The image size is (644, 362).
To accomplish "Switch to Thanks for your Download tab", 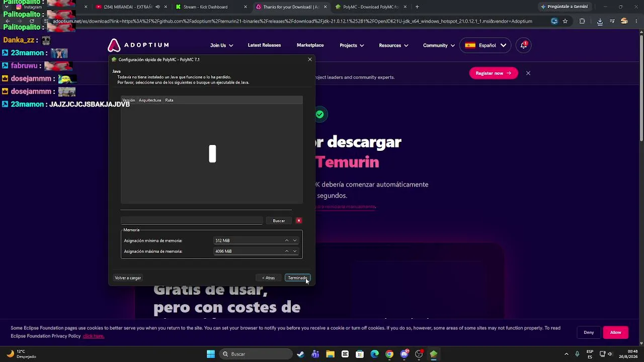I will tap(291, 7).
